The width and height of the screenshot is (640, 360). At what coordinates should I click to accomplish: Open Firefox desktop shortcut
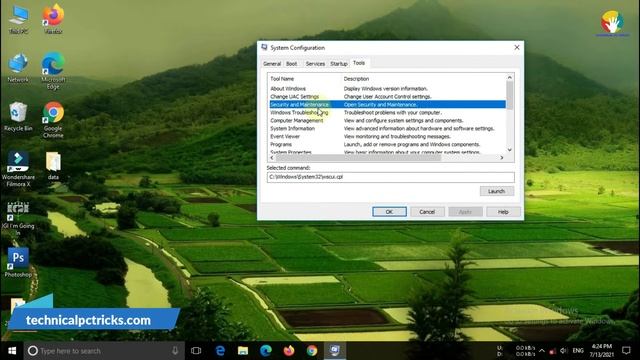[x=53, y=19]
